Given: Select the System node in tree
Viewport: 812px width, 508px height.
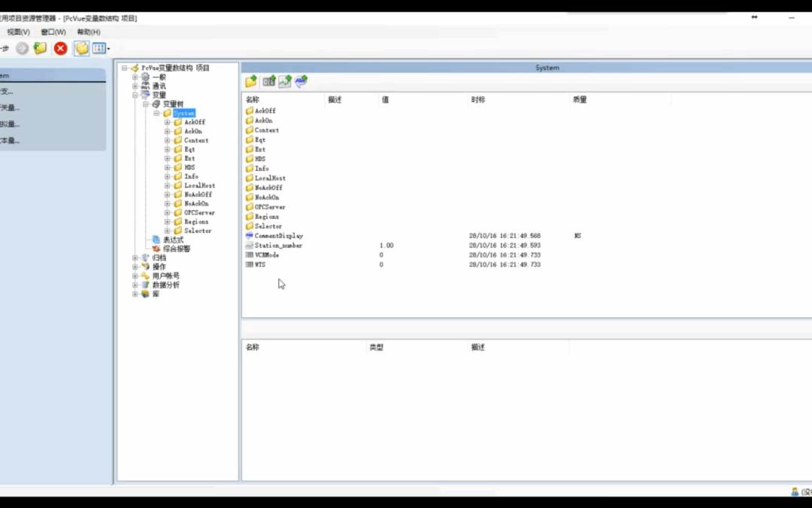Looking at the screenshot, I should pos(184,113).
